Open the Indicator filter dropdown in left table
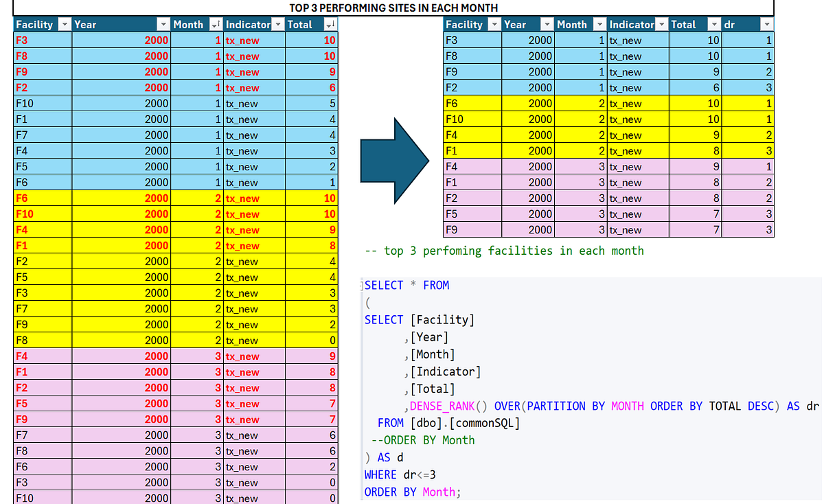 [278, 24]
